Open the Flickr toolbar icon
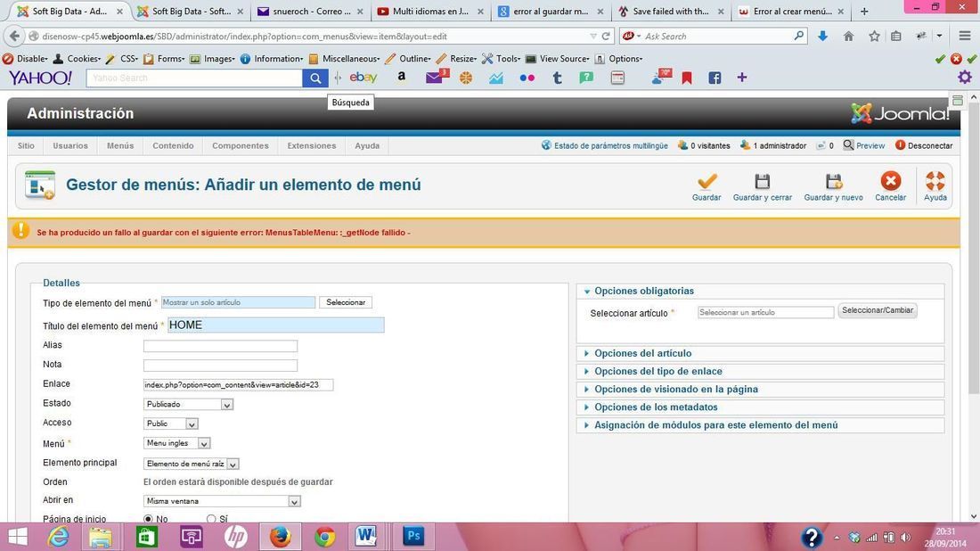This screenshot has height=551, width=980. [527, 78]
